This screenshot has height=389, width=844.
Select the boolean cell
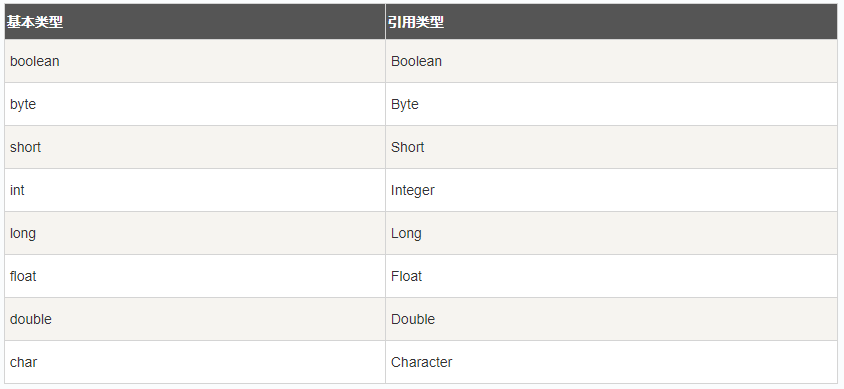(x=195, y=61)
